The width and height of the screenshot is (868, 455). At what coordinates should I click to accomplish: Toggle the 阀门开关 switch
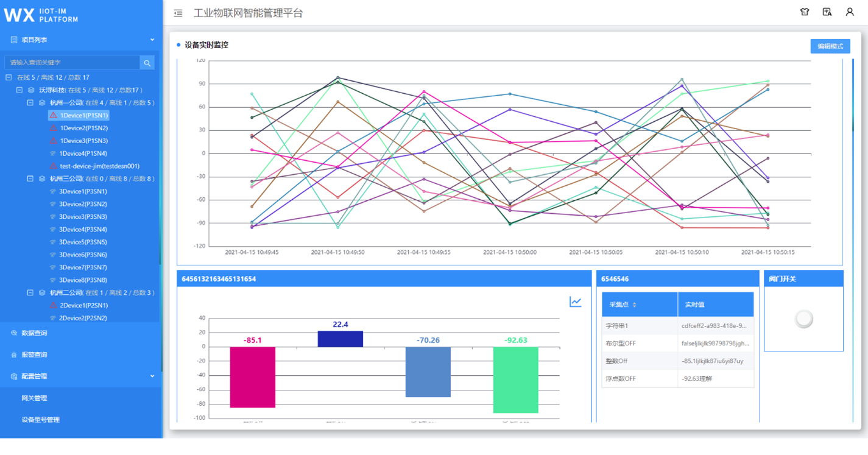[x=803, y=319]
